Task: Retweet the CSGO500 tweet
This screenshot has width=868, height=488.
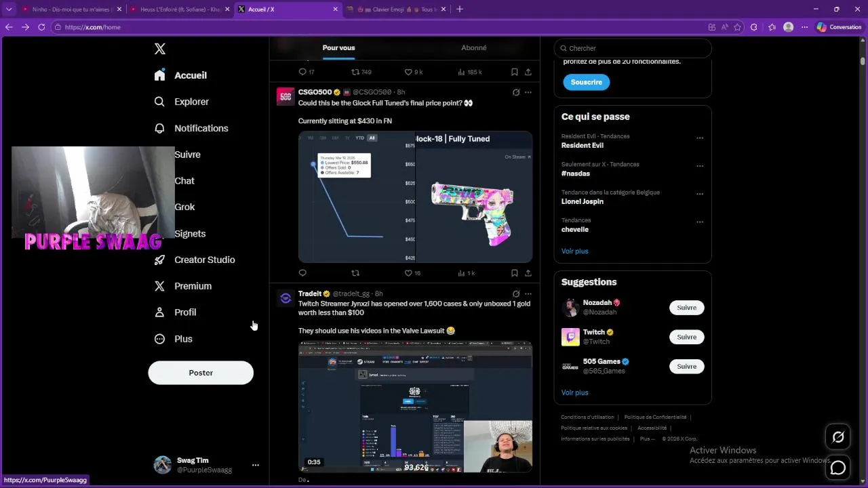Action: coord(355,273)
